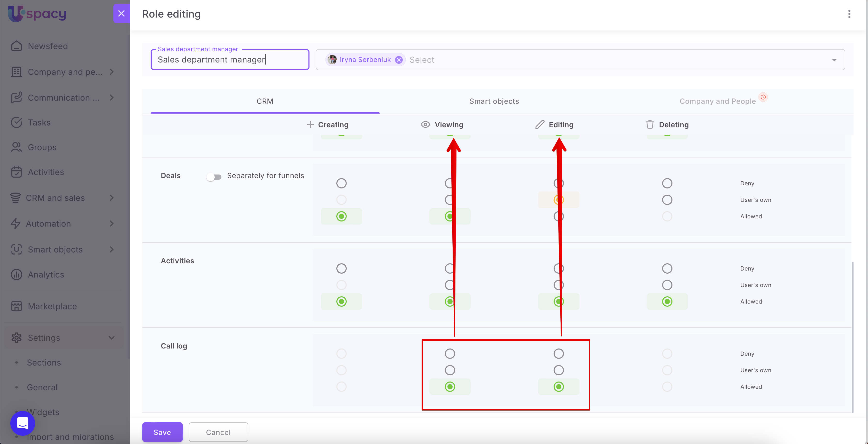Image resolution: width=868 pixels, height=444 pixels.
Task: Switch to Company and People tab
Action: (717, 101)
